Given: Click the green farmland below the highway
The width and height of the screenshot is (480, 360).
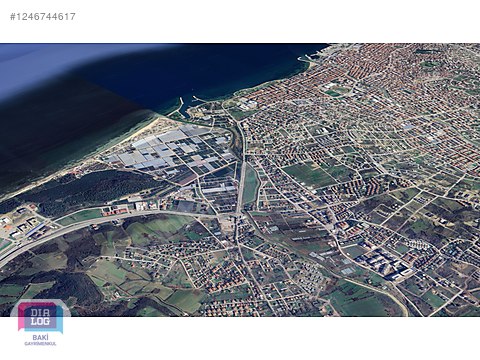Looking at the screenshot, I should [157, 230].
